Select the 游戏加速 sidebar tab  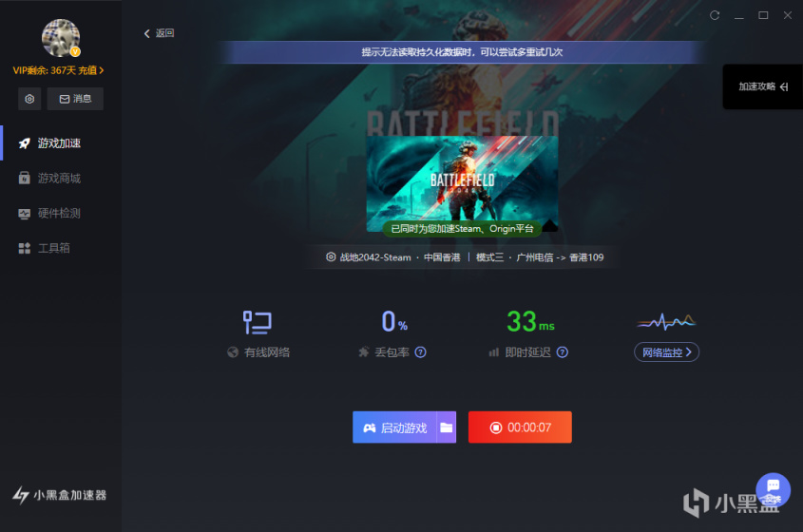click(61, 142)
